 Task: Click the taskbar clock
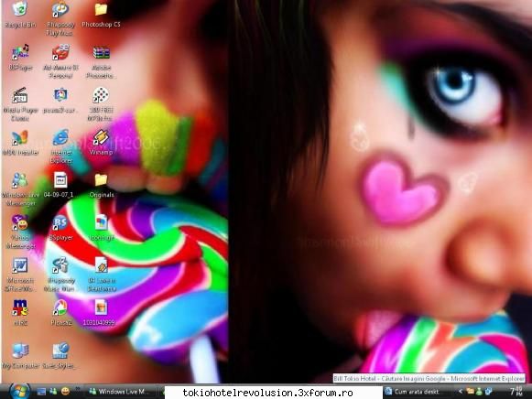(516, 391)
